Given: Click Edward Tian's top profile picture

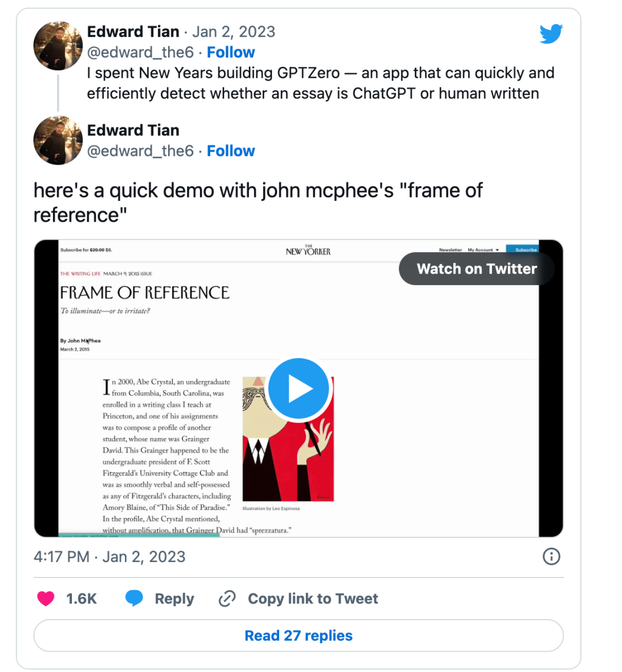Looking at the screenshot, I should coord(58,46).
